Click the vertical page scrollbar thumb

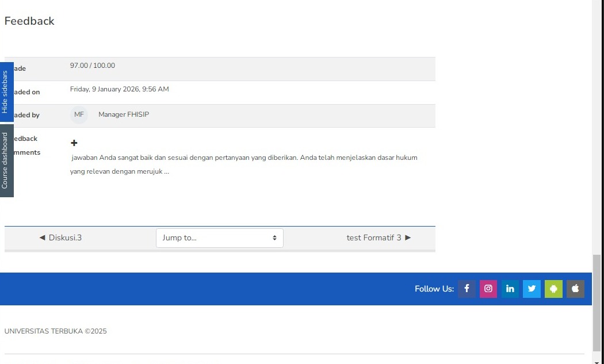pyautogui.click(x=597, y=302)
